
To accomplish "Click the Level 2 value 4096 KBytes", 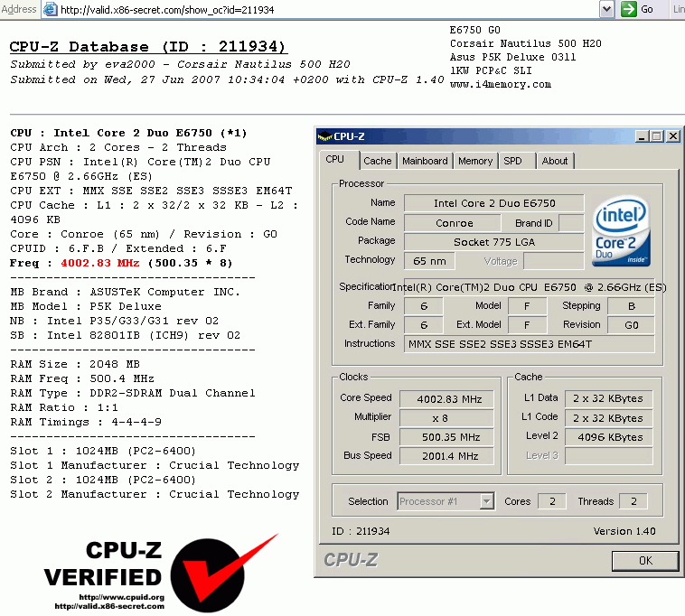I will tap(608, 437).
